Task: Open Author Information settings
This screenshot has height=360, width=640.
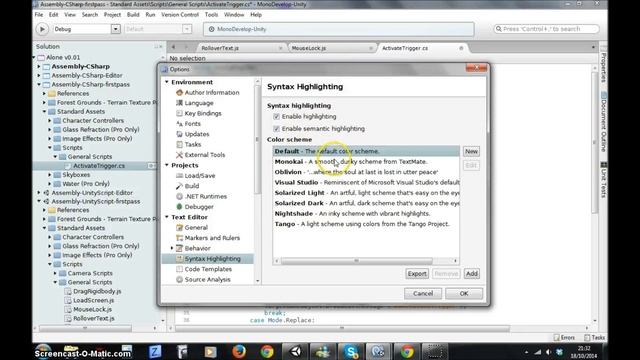Action: [212, 93]
